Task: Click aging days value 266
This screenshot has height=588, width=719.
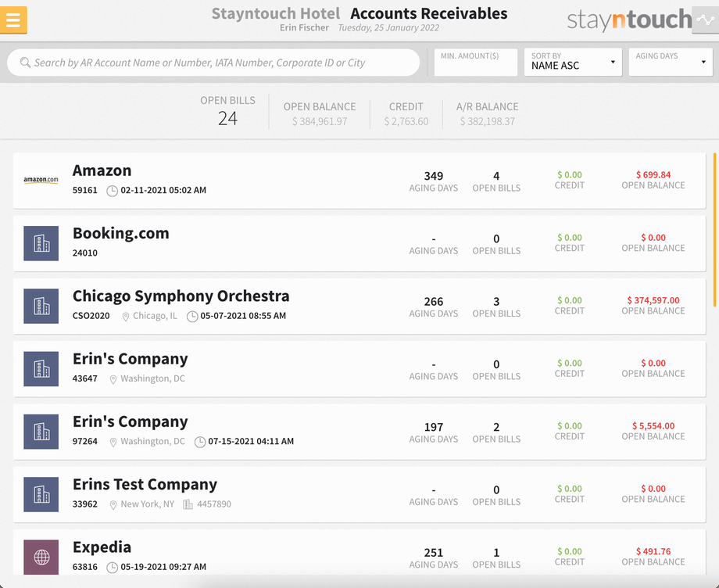Action: pyautogui.click(x=433, y=302)
